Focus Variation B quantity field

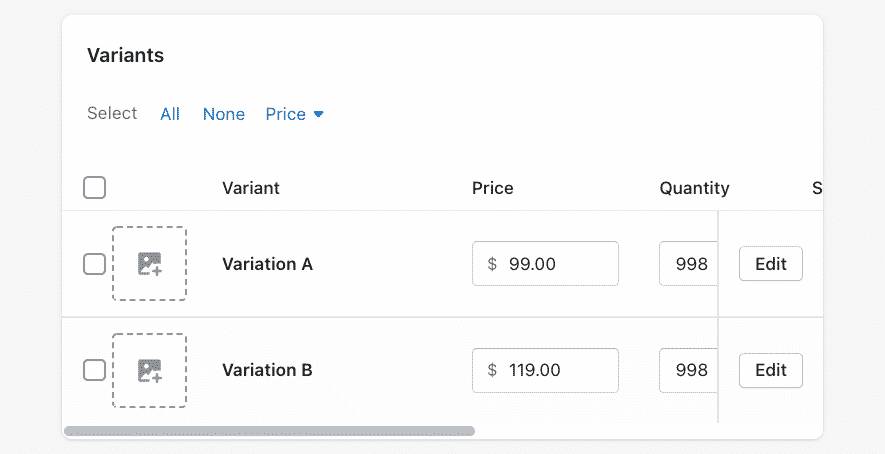(x=690, y=370)
